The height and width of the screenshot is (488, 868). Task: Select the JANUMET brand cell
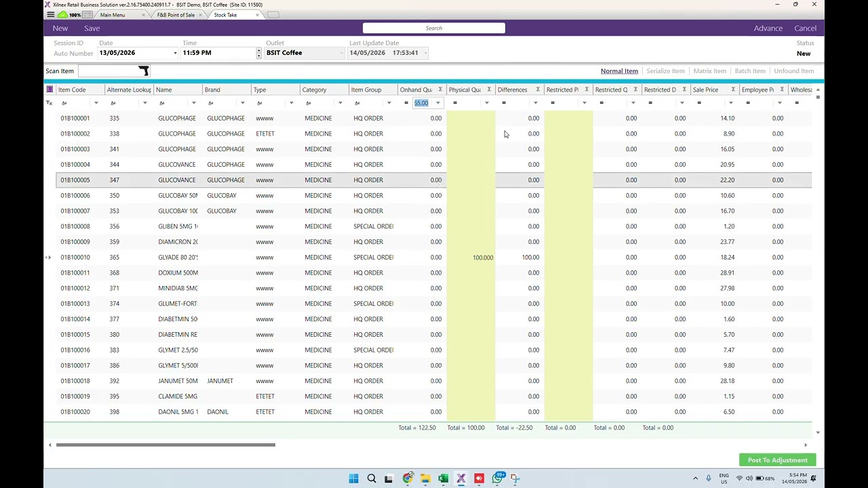point(226,381)
